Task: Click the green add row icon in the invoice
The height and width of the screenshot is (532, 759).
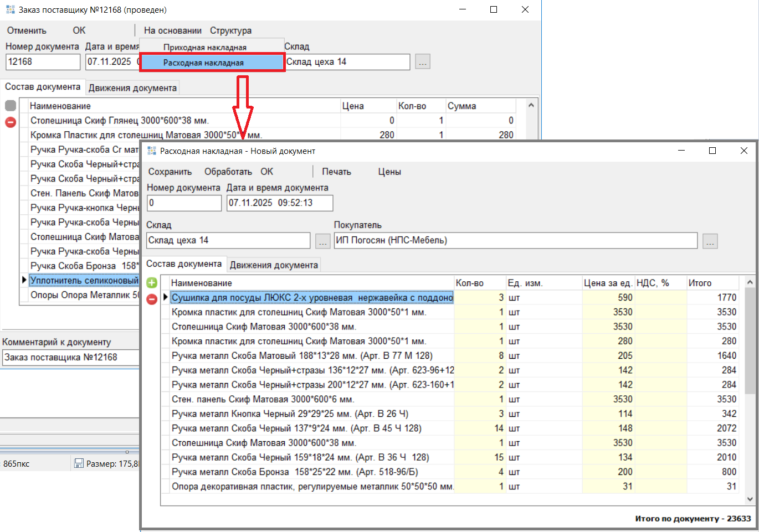Action: coord(152,283)
